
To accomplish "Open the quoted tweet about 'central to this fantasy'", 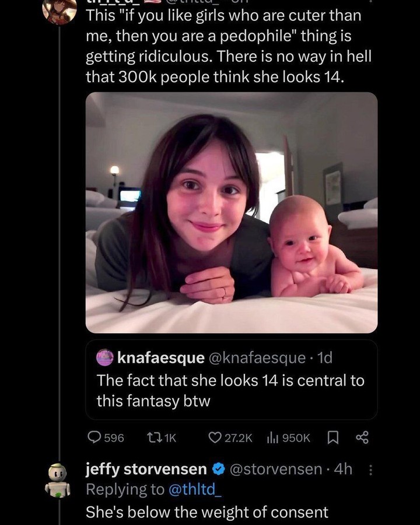I will 231,391.
